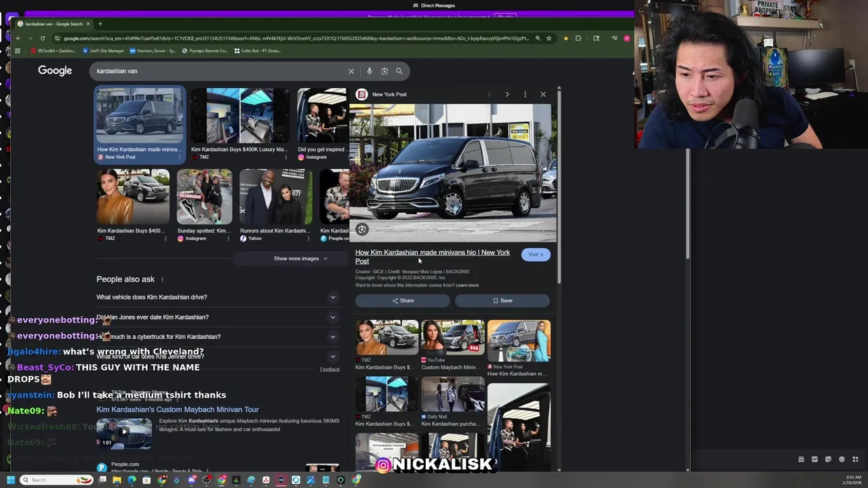The image size is (868, 488).
Task: Open emoji picker in chat panel
Action: tap(842, 460)
